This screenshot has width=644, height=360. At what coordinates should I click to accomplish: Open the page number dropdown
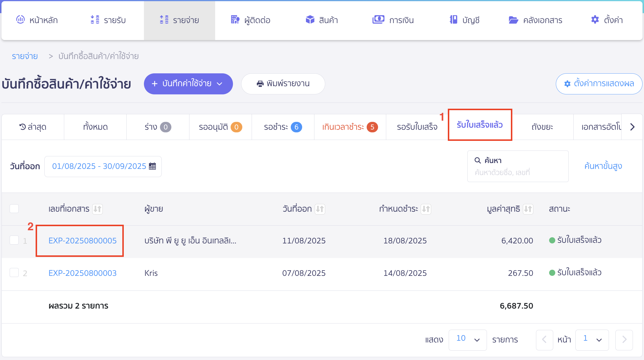[592, 340]
